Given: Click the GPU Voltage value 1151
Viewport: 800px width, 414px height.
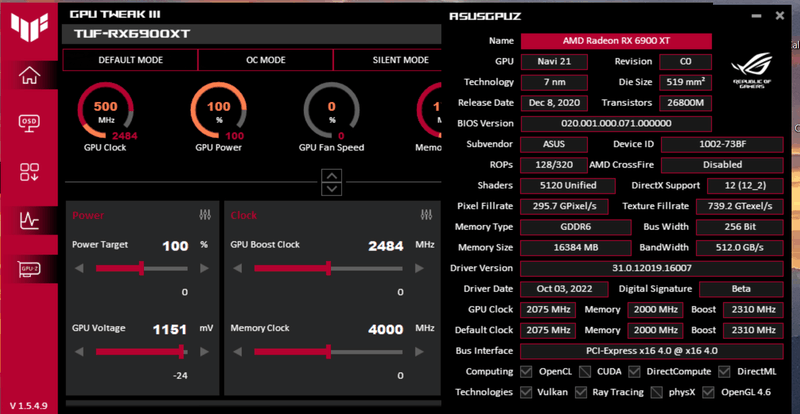Looking at the screenshot, I should point(170,330).
